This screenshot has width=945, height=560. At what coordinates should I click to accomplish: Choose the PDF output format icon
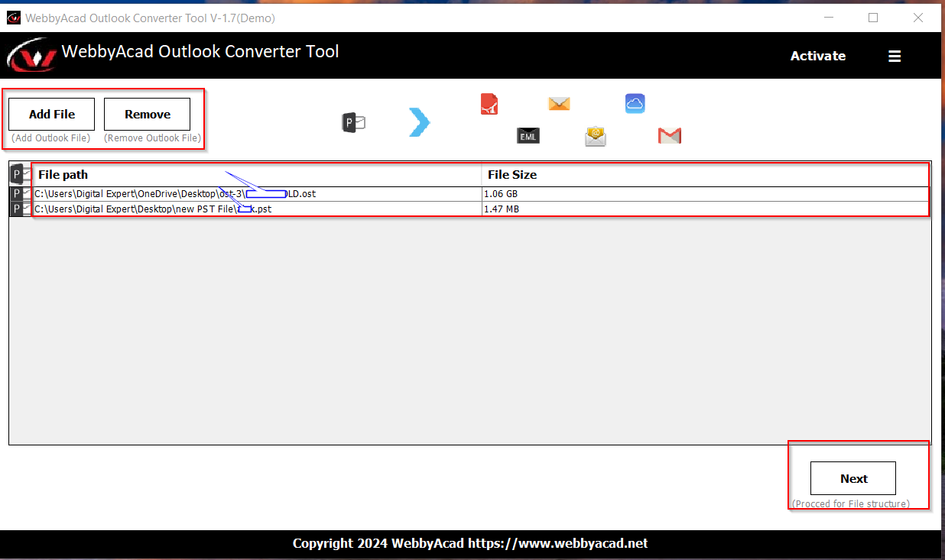490,104
